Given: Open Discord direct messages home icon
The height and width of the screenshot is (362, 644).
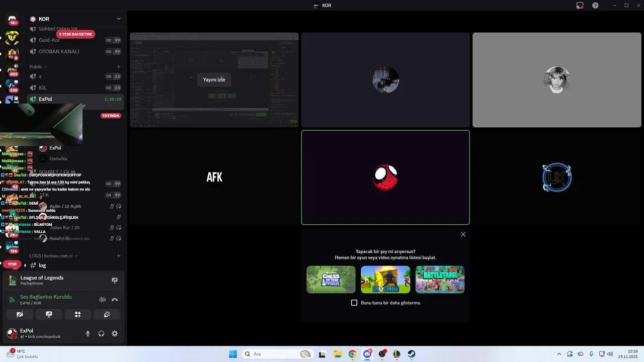Looking at the screenshot, I should point(12,19).
